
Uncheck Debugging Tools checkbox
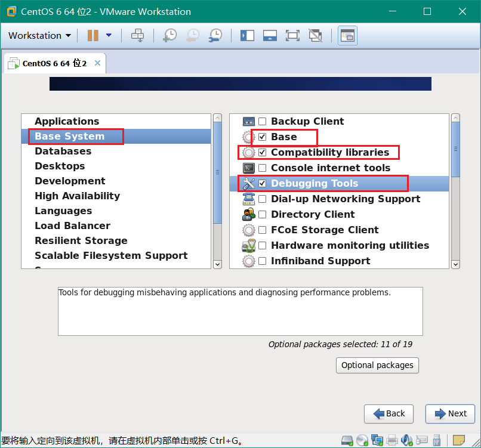point(262,183)
